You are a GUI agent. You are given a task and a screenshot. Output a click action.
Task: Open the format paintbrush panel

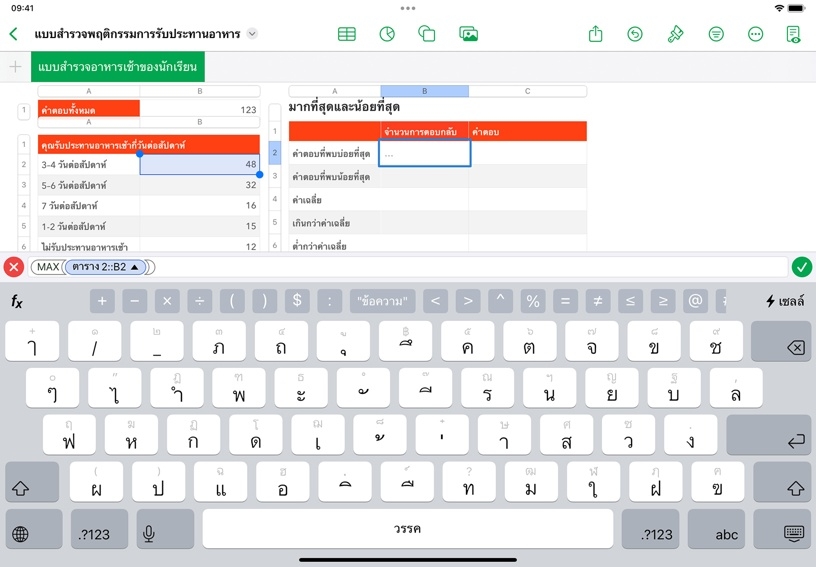pos(675,34)
